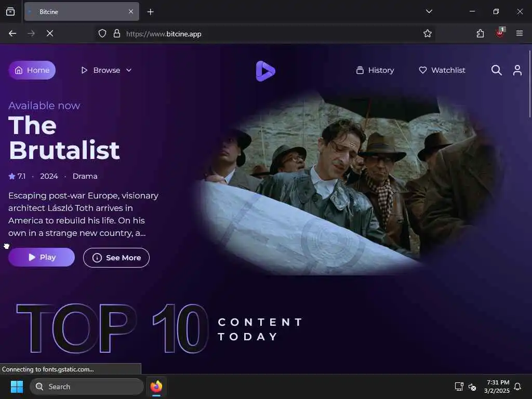Open the uBlock Origin extension icon

point(500,33)
